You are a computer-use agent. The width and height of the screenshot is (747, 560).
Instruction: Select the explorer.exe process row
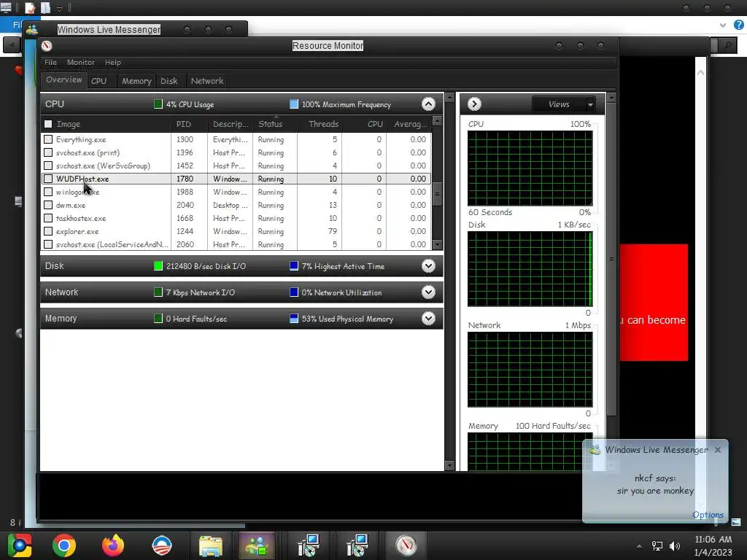[x=236, y=231]
